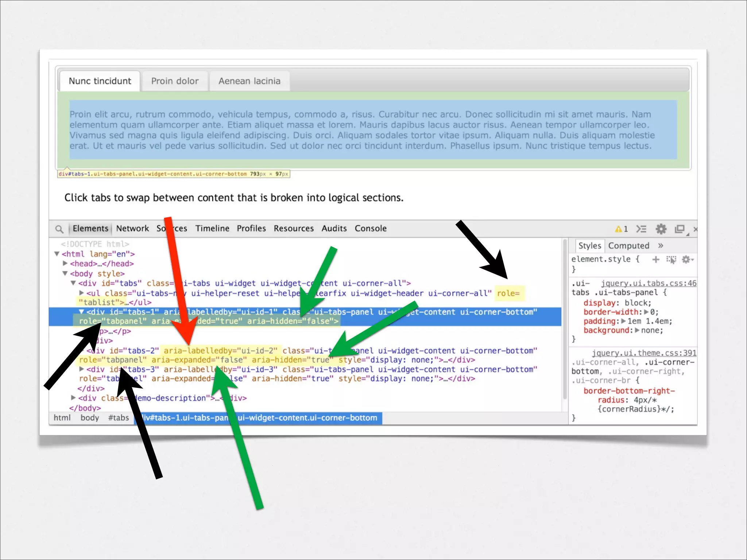Open jquery.ui.tabs.css:46 source link
The image size is (747, 560).
649,283
